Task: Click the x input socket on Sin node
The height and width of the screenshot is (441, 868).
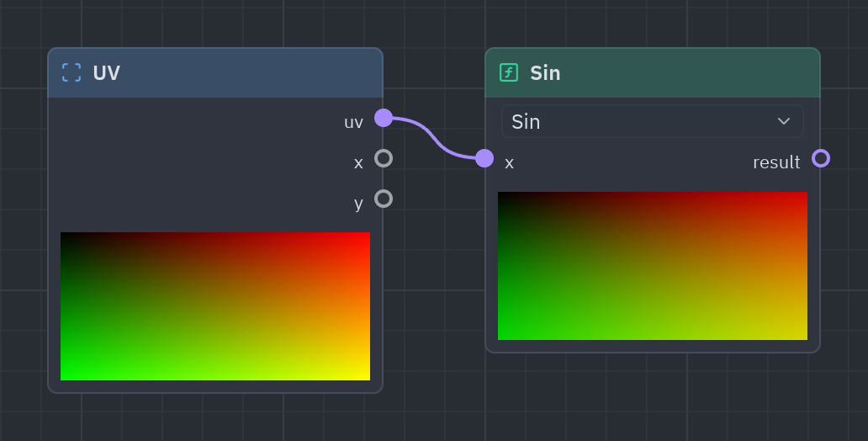Action: (x=484, y=158)
